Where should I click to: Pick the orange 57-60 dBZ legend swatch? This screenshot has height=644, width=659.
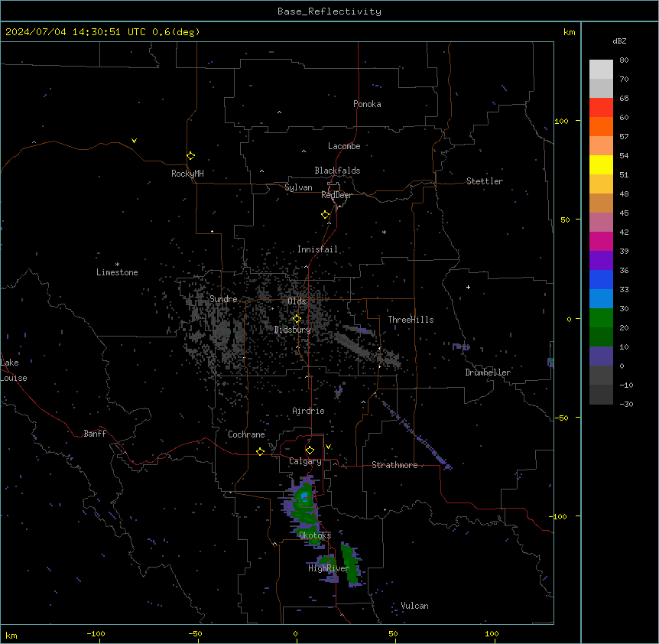[x=601, y=127]
